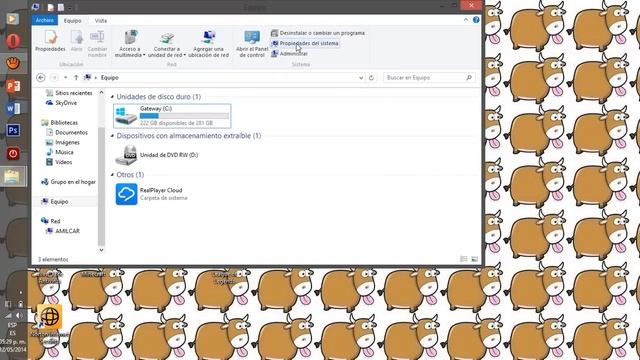
Task: Select AMILCAR network computer
Action: tap(63, 231)
